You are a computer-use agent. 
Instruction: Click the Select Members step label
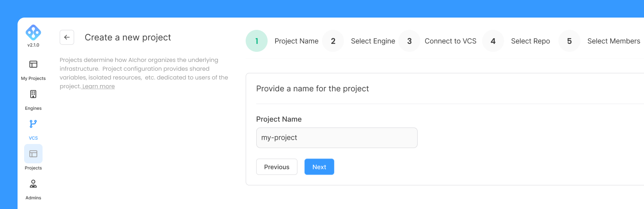[x=614, y=41]
